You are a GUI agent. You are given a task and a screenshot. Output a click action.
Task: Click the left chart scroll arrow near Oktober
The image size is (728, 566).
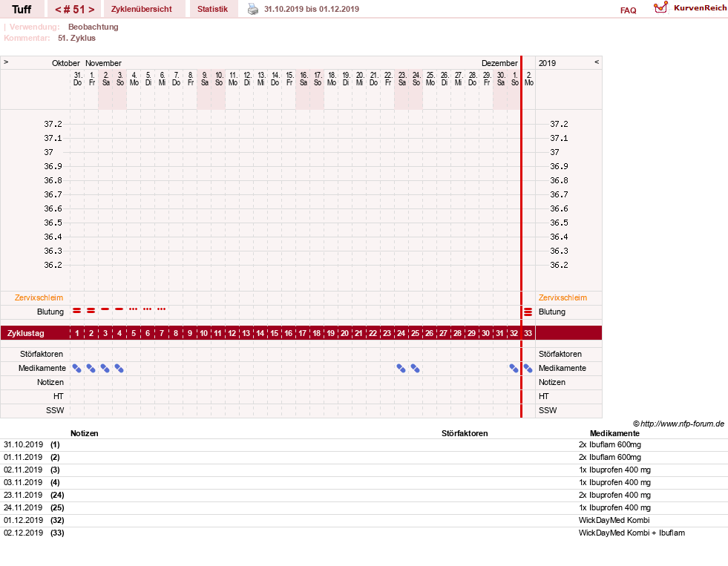point(6,62)
